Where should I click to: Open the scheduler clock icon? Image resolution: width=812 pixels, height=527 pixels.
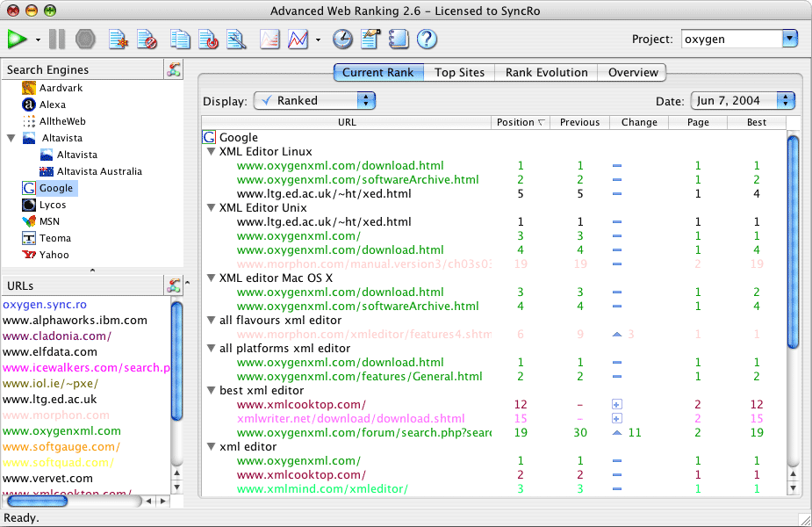342,40
